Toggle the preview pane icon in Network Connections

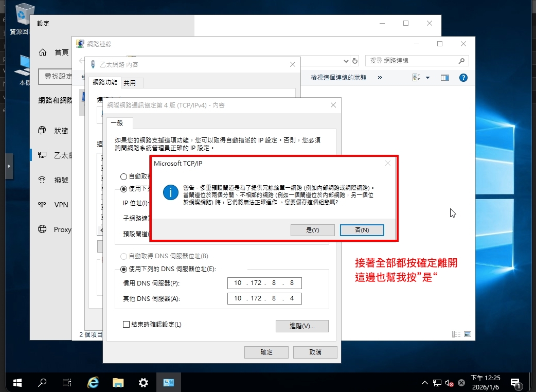tap(445, 78)
